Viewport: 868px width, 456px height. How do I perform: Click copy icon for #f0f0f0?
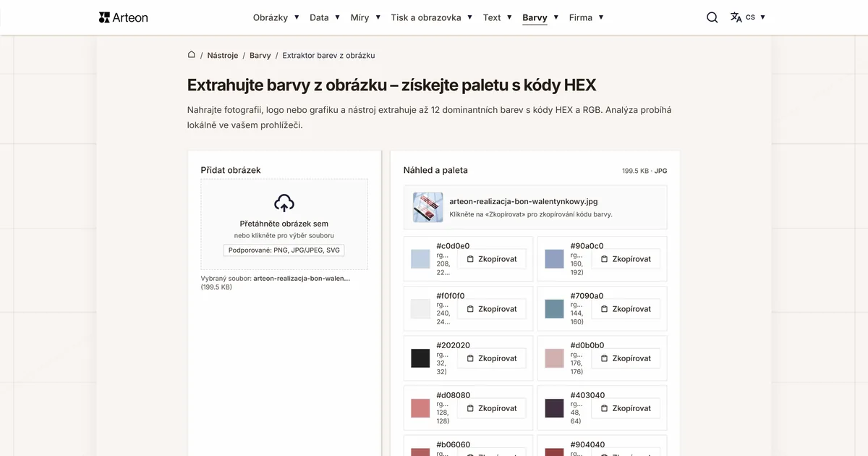[470, 309]
